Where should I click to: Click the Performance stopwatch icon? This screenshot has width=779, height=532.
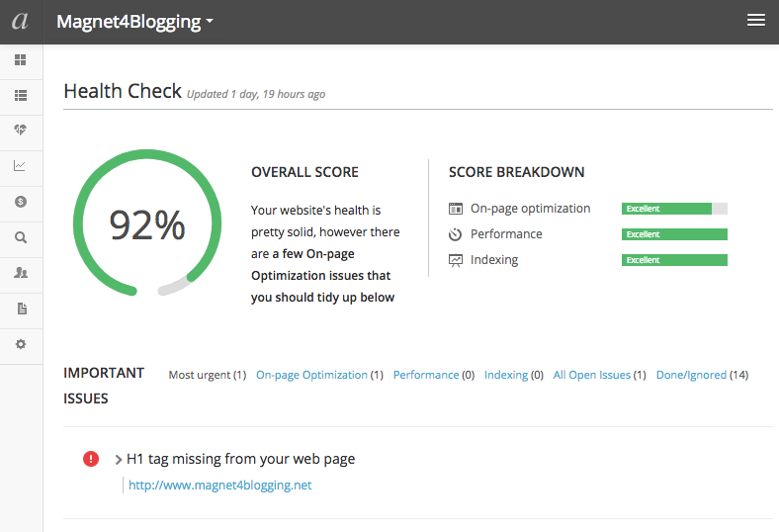coord(455,234)
